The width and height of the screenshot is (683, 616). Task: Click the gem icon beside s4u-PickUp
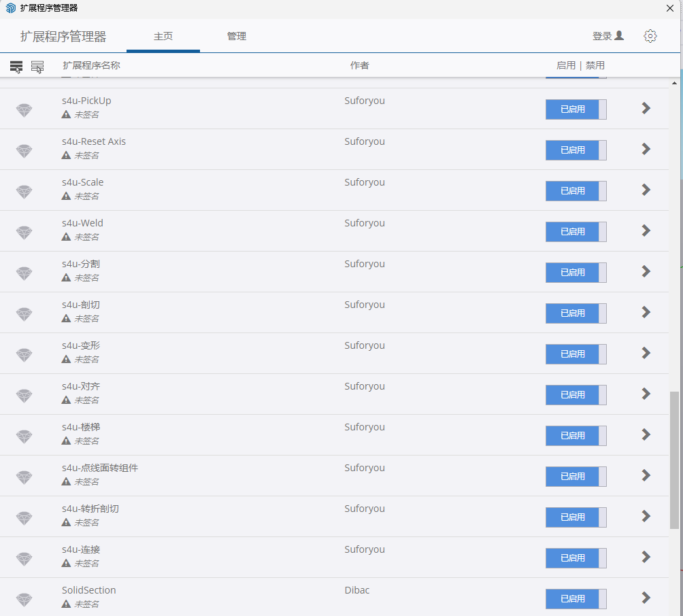pyautogui.click(x=24, y=110)
